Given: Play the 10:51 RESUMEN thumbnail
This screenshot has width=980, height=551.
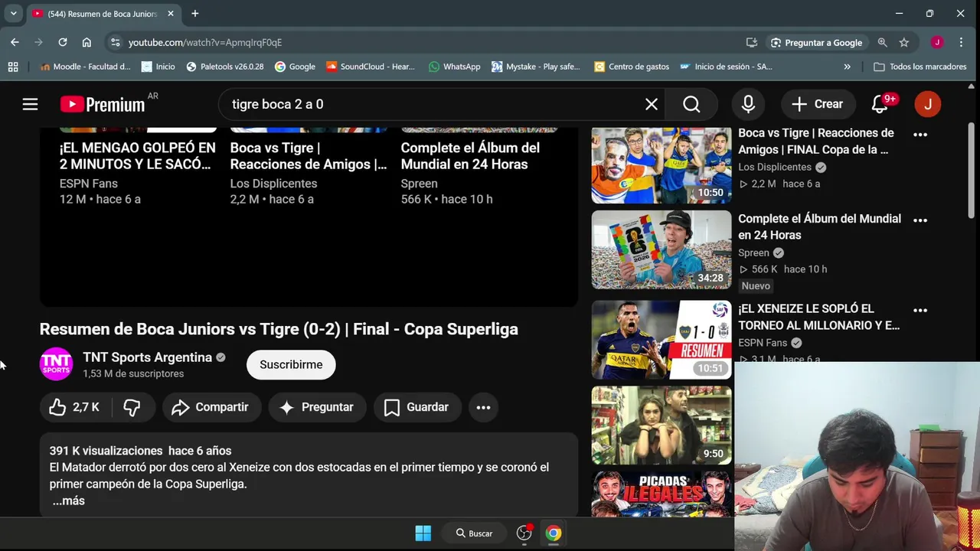Looking at the screenshot, I should 661,340.
